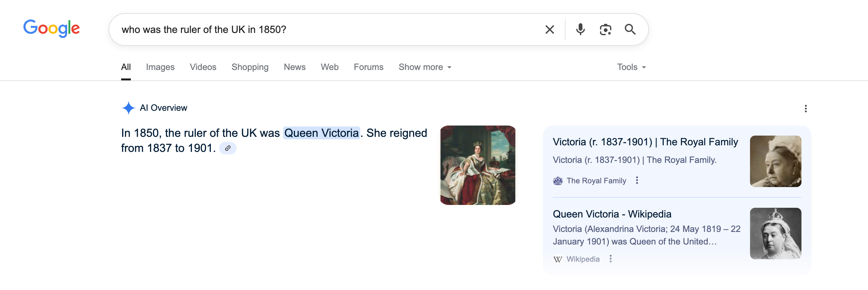Switch to the Videos tab

(x=203, y=67)
